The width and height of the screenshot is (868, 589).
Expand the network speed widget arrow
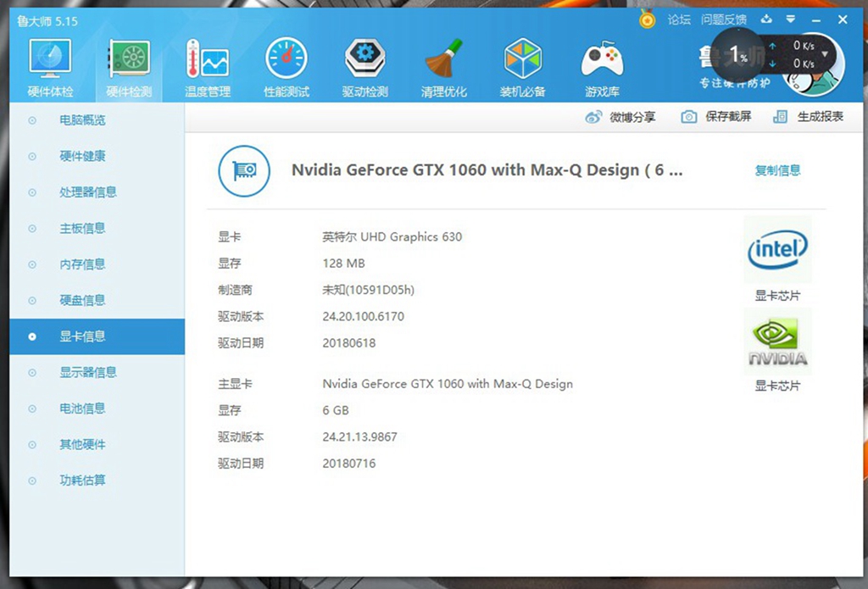coord(825,54)
